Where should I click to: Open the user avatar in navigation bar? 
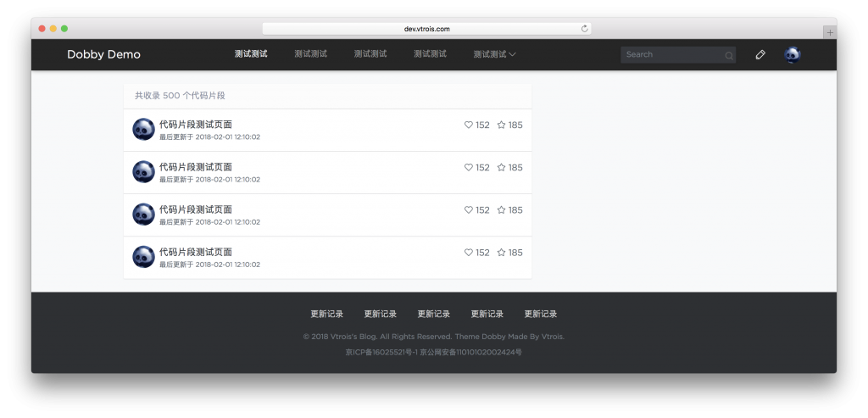(792, 54)
